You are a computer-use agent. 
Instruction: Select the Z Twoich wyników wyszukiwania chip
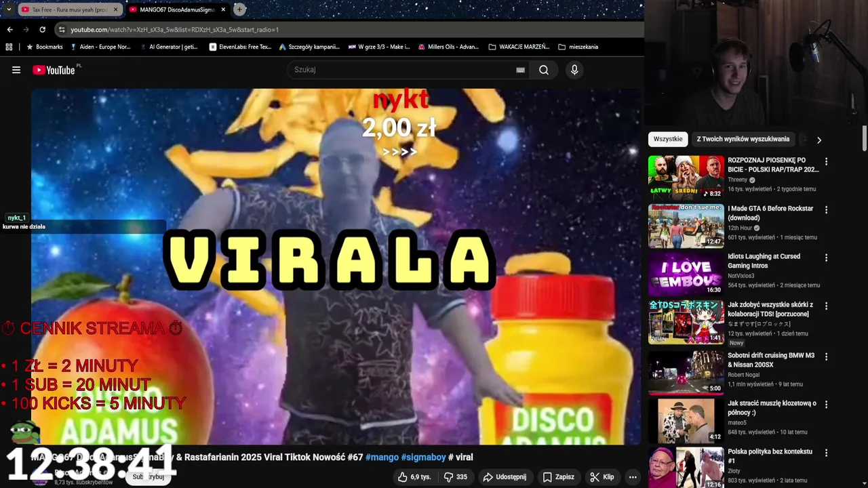tap(743, 139)
